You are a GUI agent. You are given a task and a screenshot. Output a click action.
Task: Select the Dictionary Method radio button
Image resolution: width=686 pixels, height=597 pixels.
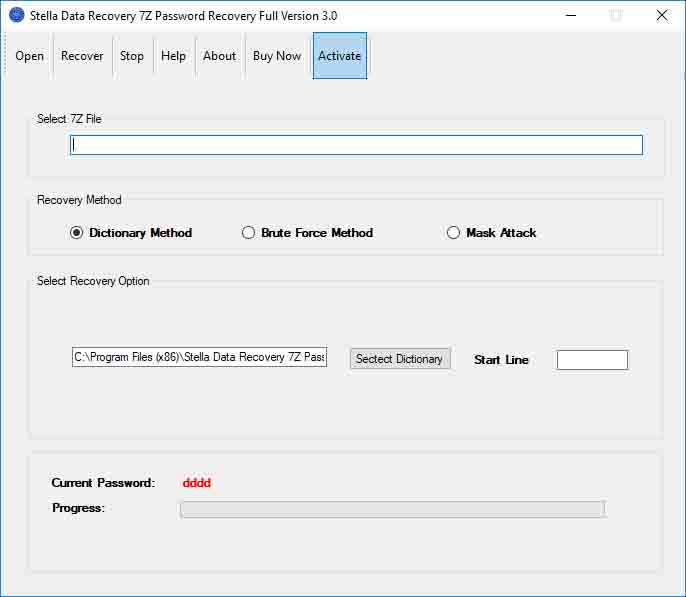point(77,233)
